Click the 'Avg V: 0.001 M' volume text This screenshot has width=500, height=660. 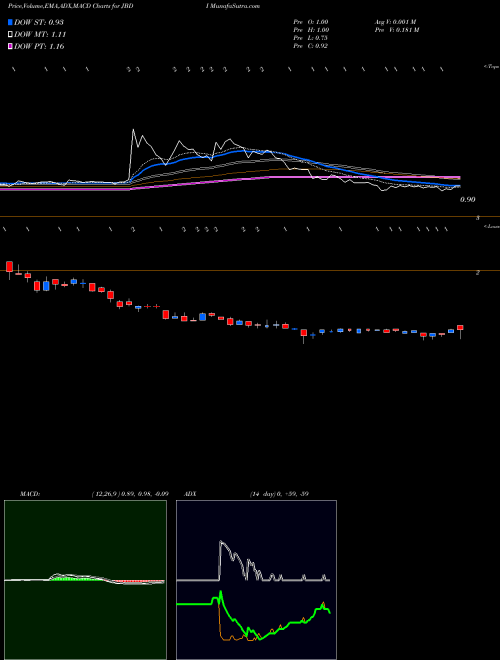pos(395,22)
